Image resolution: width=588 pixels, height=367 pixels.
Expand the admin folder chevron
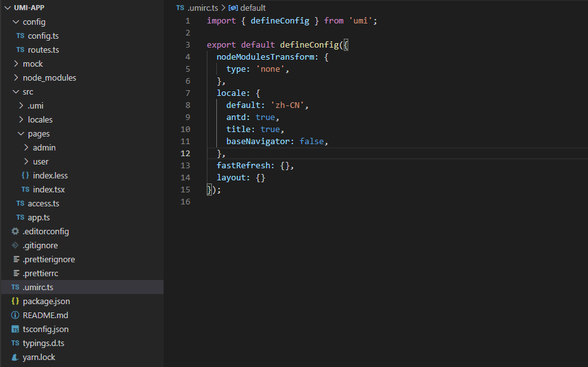tap(26, 147)
